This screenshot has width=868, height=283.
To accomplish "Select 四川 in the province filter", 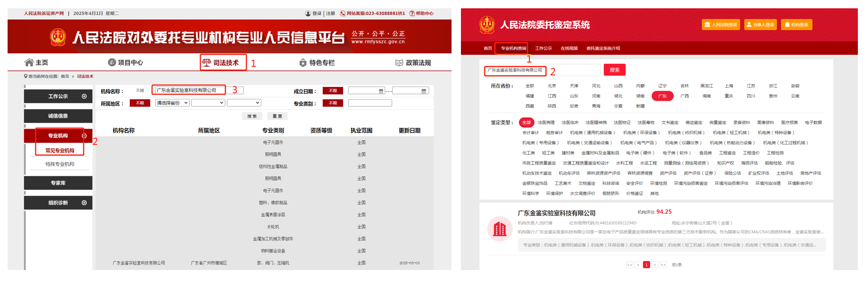I will coord(751,96).
